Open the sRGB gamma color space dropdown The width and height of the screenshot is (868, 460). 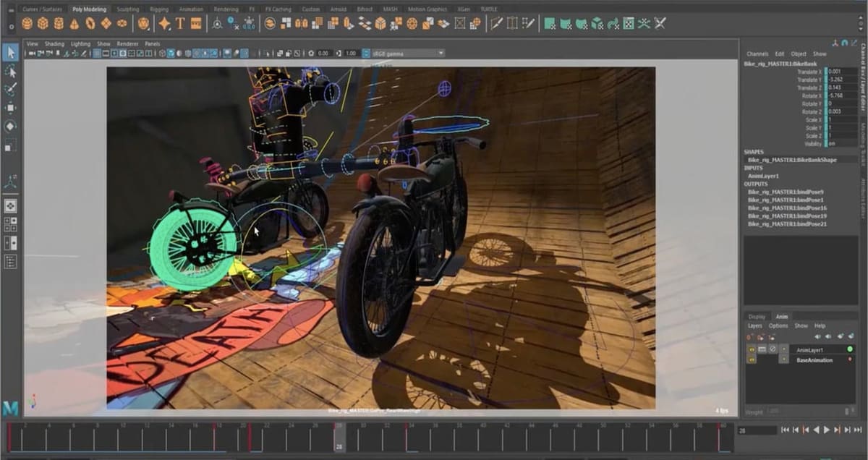405,54
